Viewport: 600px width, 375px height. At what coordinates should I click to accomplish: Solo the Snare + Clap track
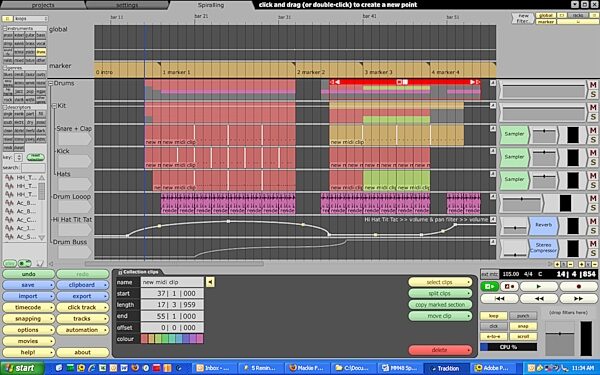[x=593, y=139]
